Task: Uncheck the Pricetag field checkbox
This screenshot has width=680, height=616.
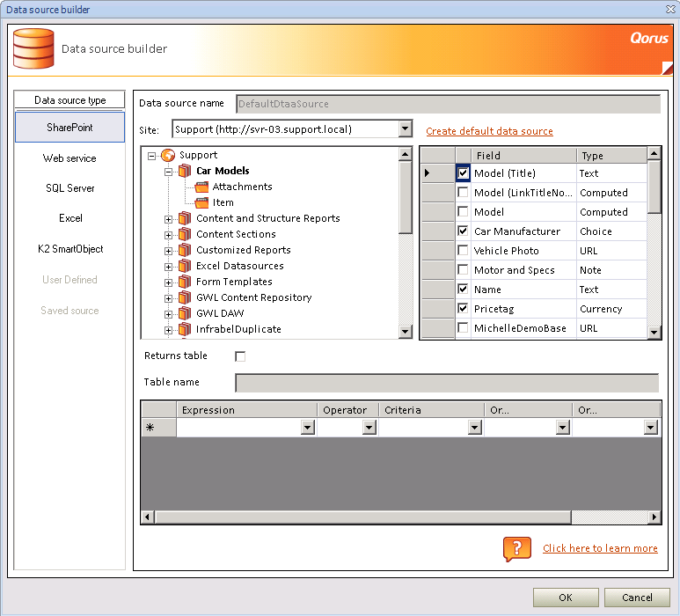Action: pos(464,308)
